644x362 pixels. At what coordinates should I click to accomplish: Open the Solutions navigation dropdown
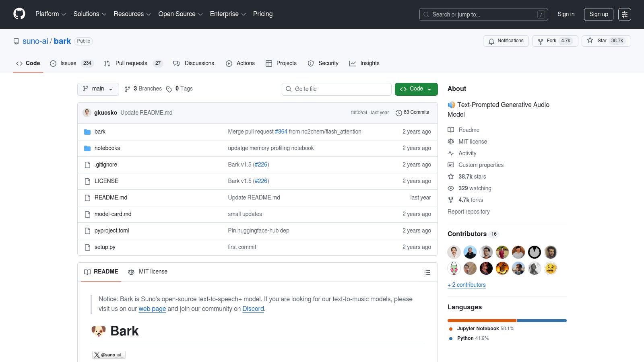89,14
